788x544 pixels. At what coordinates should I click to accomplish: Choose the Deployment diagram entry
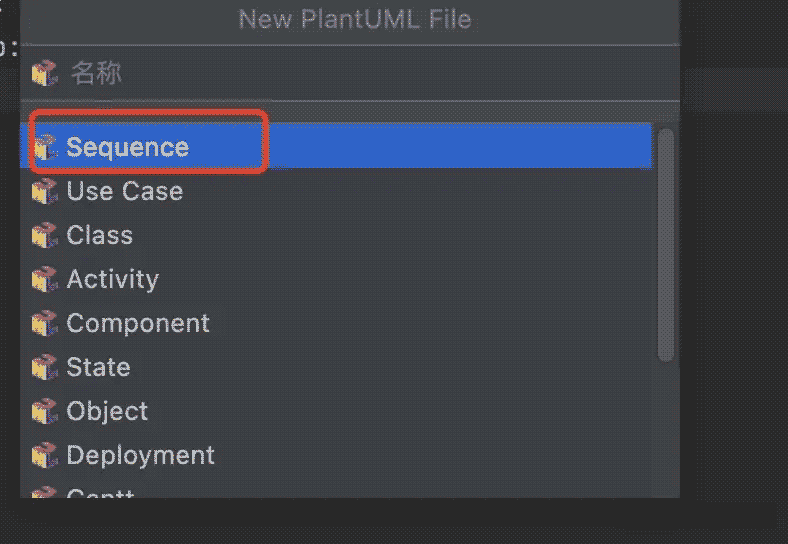click(141, 455)
